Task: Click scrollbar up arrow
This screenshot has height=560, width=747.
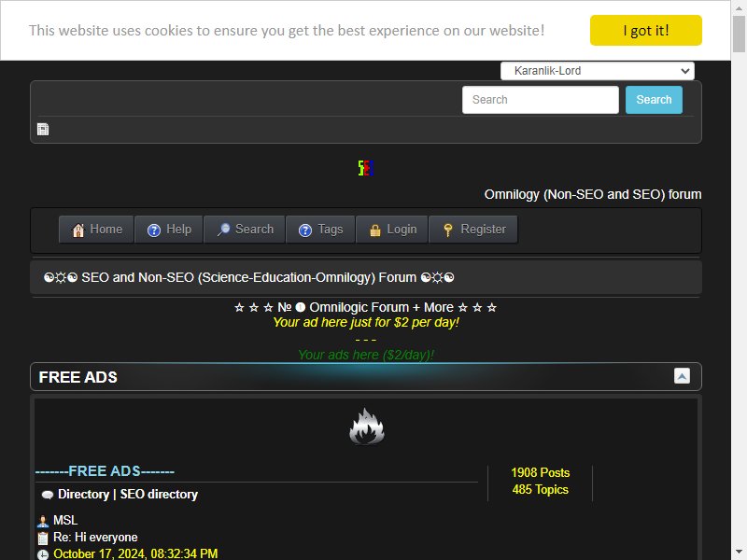Action: (x=739, y=7)
